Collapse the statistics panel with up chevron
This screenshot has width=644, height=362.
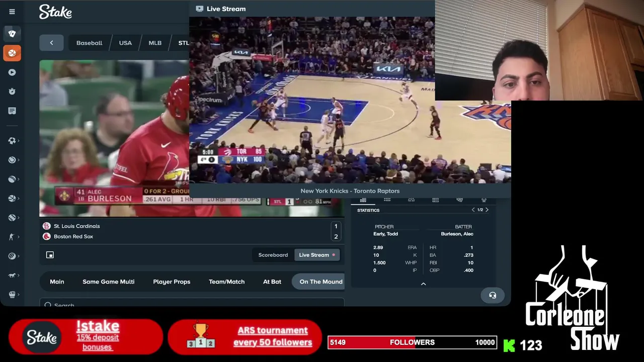tap(423, 284)
